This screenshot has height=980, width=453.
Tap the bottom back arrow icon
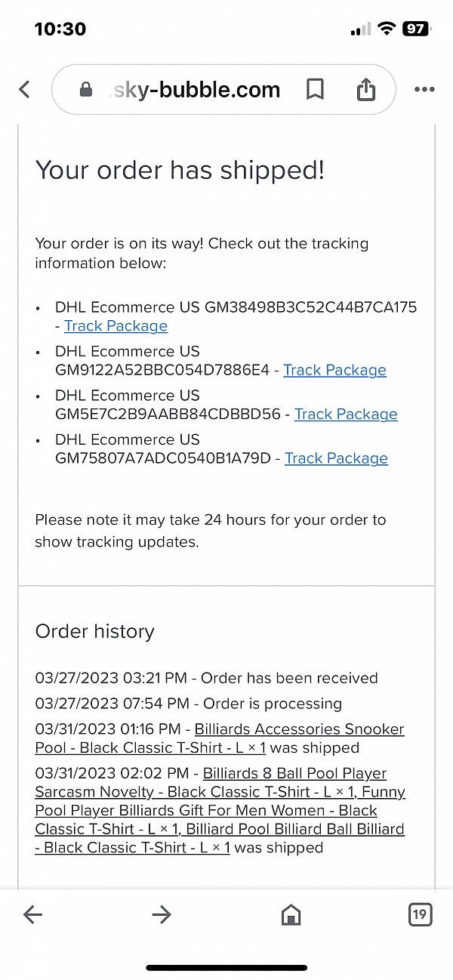32,915
